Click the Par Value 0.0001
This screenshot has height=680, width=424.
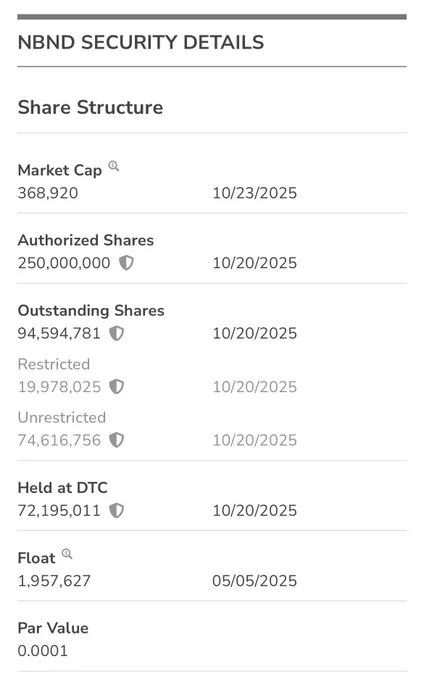(43, 651)
